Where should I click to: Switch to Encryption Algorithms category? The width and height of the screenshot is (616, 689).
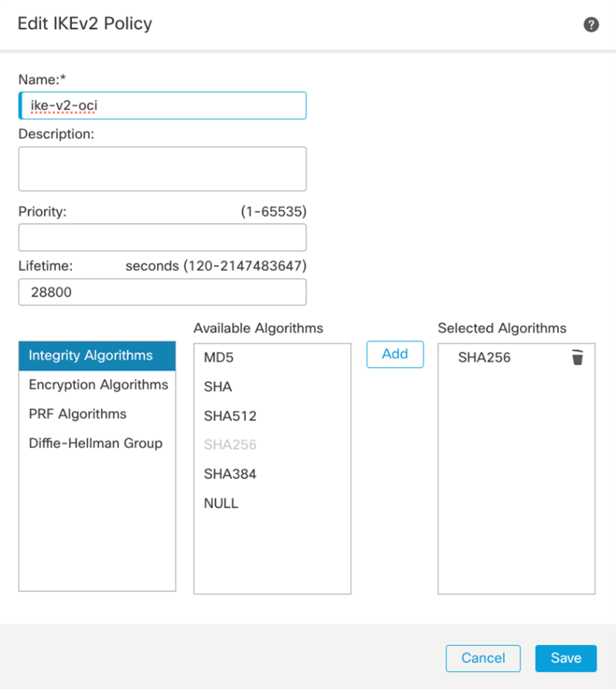click(x=97, y=385)
